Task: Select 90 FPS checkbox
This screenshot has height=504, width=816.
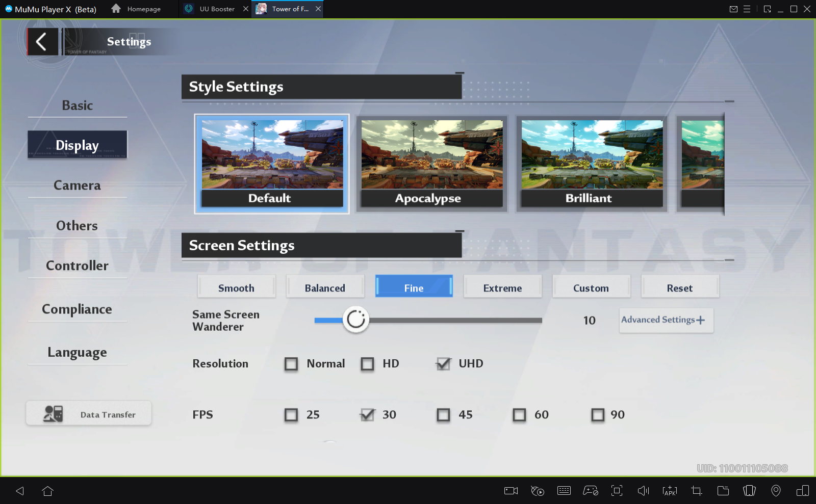Action: (x=598, y=415)
